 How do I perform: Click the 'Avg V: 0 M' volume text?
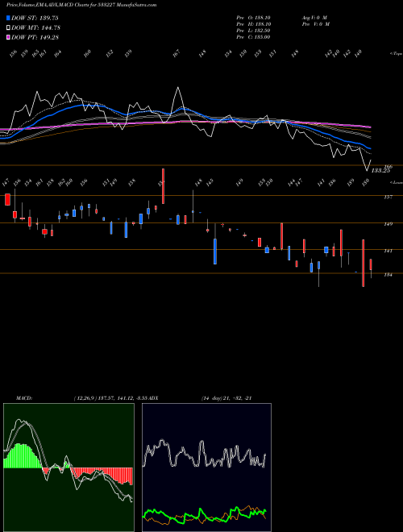pos(314,17)
